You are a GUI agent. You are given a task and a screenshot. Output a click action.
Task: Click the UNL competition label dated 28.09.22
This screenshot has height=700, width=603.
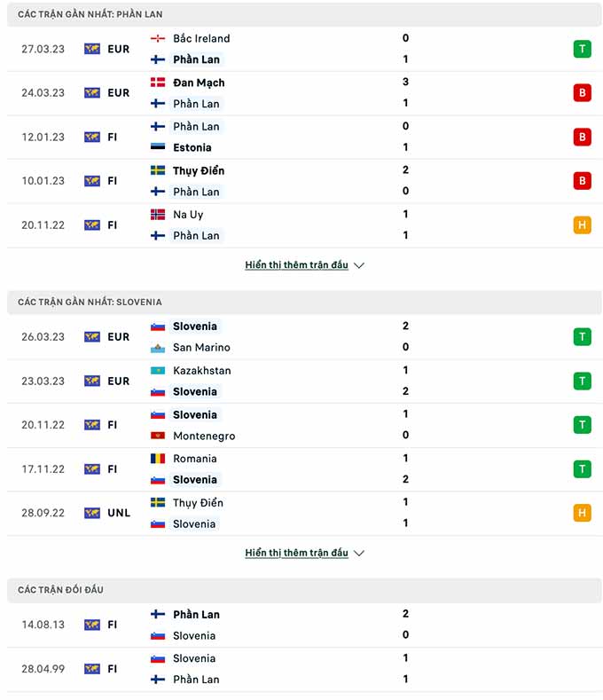[x=119, y=513]
